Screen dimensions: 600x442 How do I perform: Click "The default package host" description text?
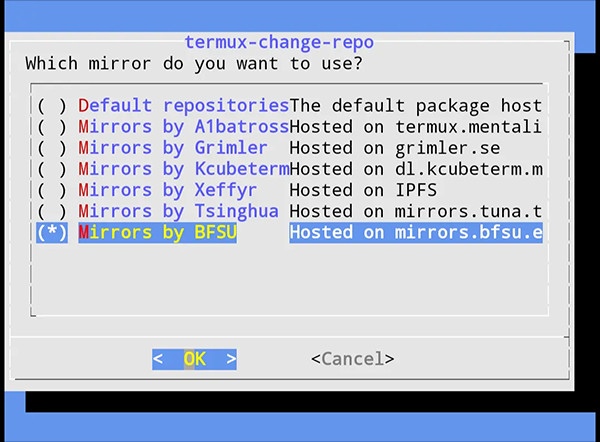pos(415,106)
